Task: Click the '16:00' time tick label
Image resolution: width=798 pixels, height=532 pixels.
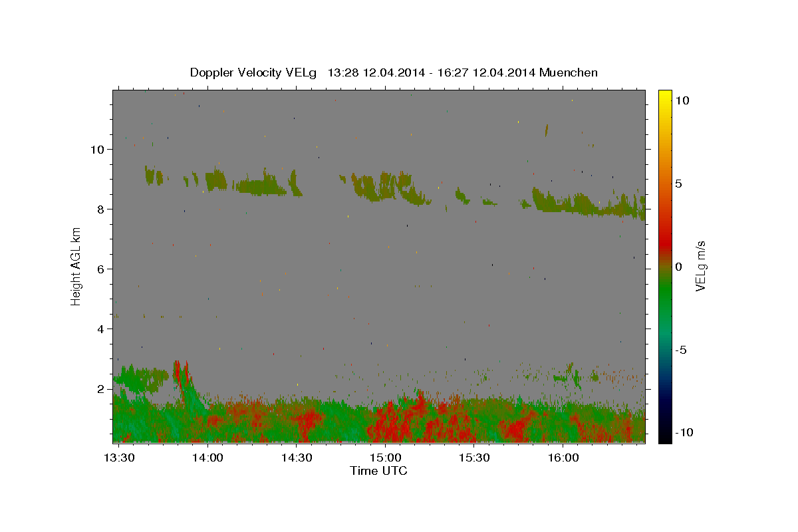Action: click(563, 458)
